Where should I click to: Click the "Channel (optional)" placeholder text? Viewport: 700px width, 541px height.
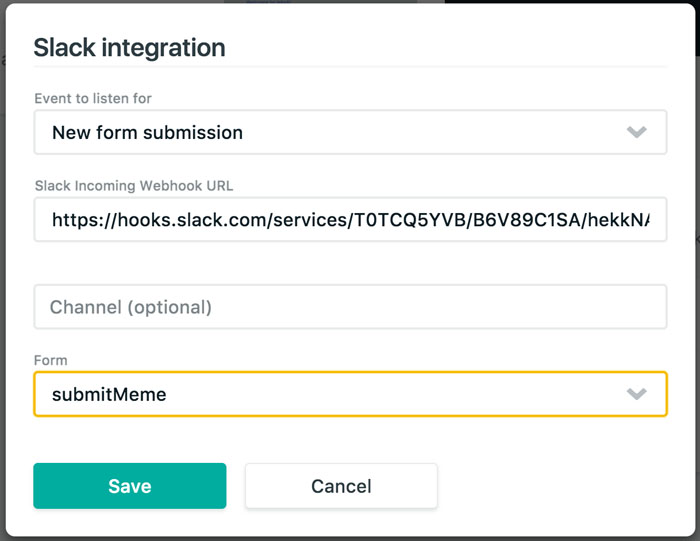click(x=131, y=307)
